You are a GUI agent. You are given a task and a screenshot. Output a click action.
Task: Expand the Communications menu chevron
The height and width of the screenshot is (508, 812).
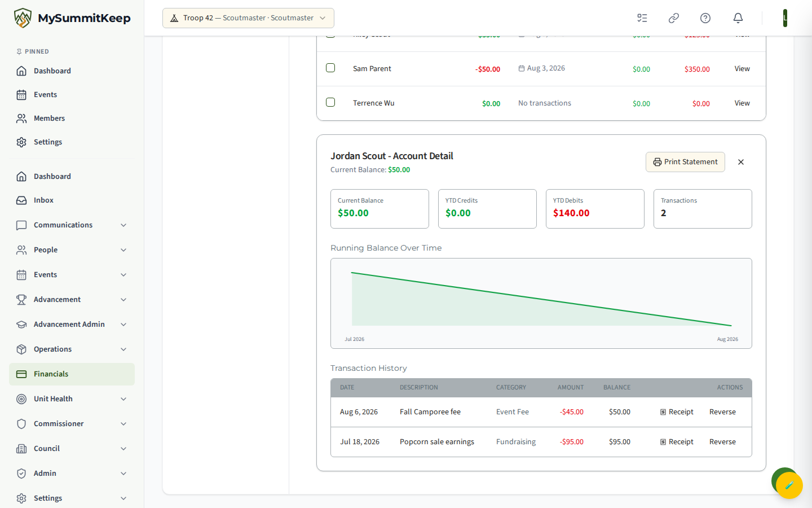pos(123,225)
